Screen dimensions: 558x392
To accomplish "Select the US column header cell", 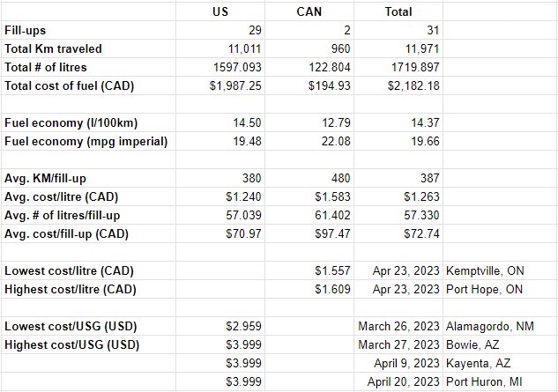I will (x=219, y=11).
